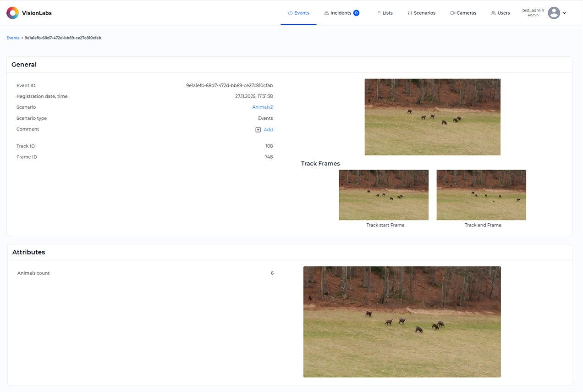This screenshot has height=392, width=583.
Task: View the Attributes section animal image
Action: (402, 321)
